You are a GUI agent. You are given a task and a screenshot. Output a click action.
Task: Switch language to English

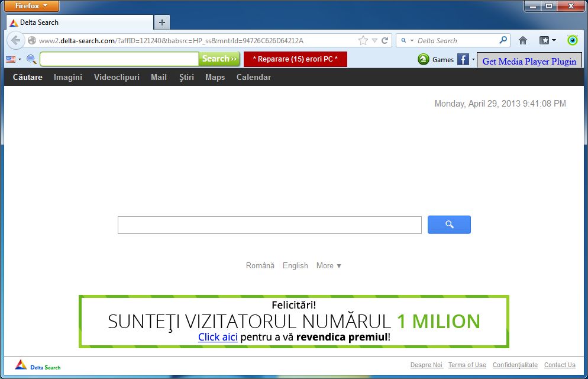coord(295,266)
